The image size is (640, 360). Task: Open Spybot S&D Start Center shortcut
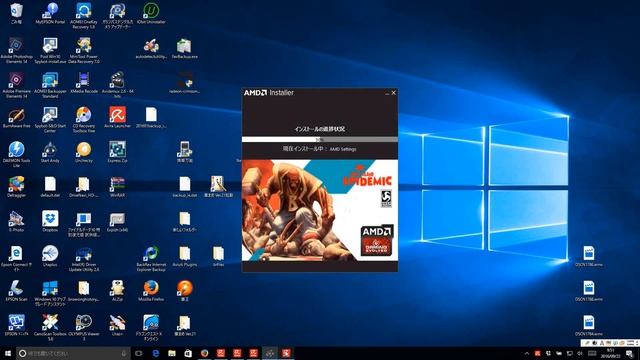tap(50, 120)
